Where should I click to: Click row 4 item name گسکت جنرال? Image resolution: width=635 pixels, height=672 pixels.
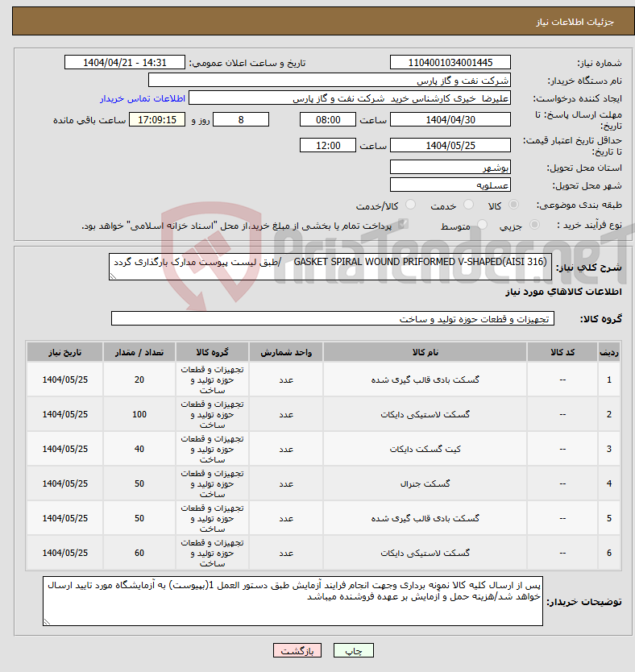coord(425,484)
